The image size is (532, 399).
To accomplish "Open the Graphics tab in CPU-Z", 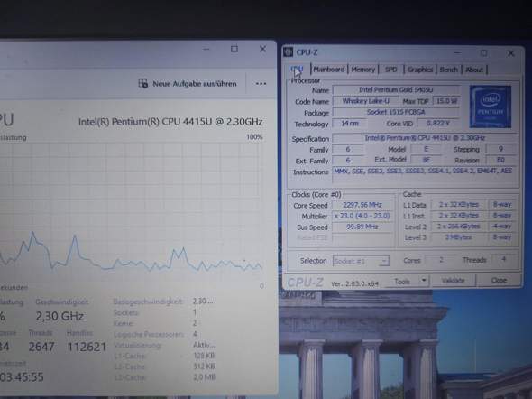I will coord(420,70).
